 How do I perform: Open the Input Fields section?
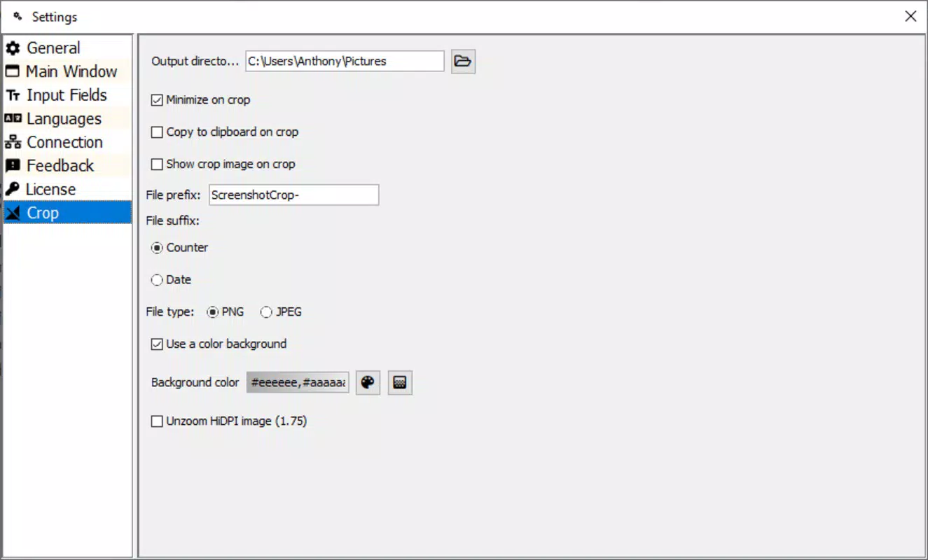tap(67, 95)
